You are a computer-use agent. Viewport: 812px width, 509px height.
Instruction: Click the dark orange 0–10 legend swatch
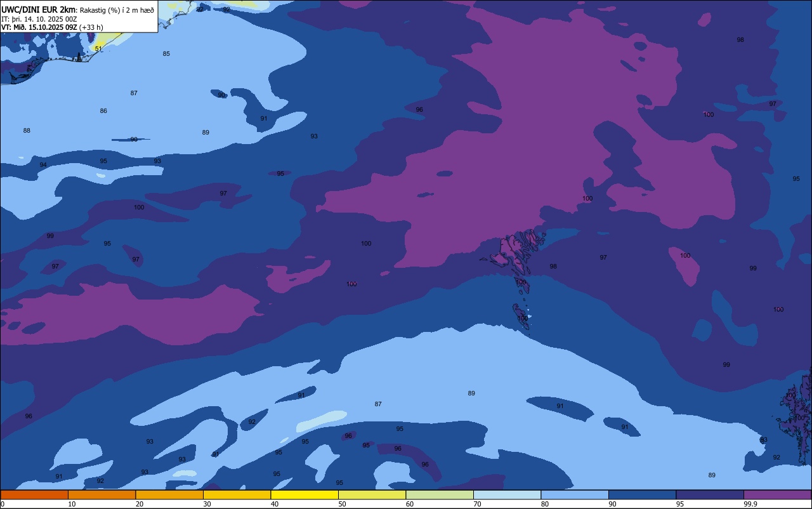[x=34, y=494]
